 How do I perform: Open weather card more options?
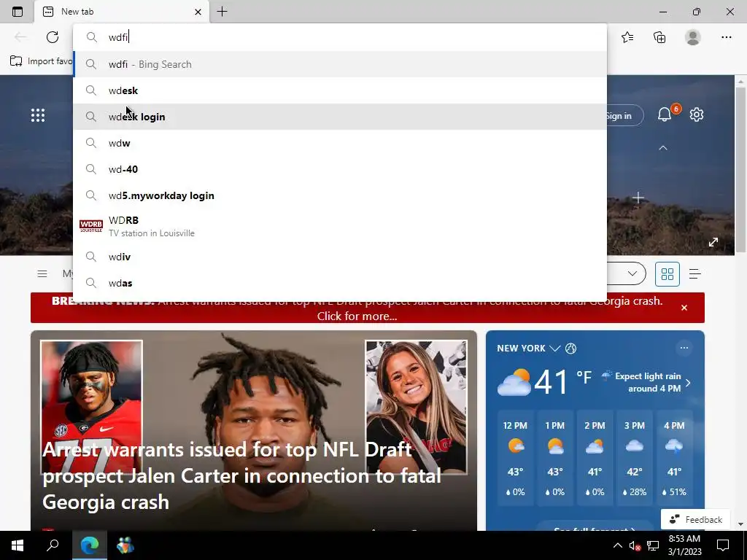[x=684, y=348]
